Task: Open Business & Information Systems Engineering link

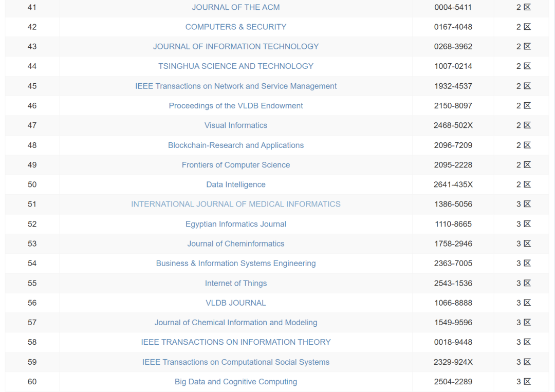Action: (236, 263)
